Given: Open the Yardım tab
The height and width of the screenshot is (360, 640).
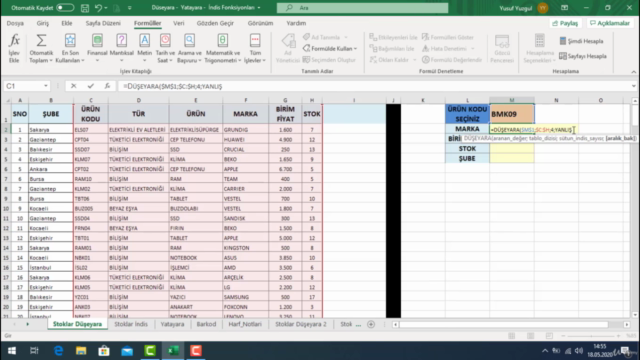Looking at the screenshot, I should click(x=296, y=23).
